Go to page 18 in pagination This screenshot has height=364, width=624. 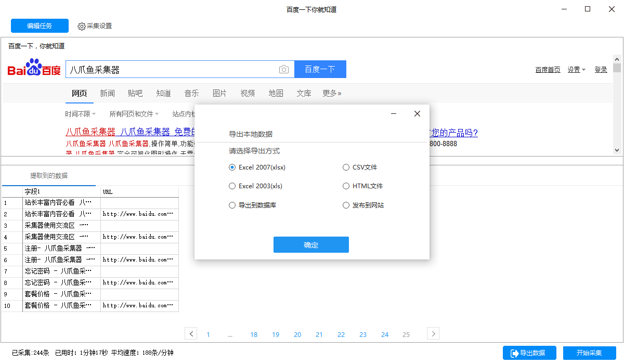click(254, 334)
